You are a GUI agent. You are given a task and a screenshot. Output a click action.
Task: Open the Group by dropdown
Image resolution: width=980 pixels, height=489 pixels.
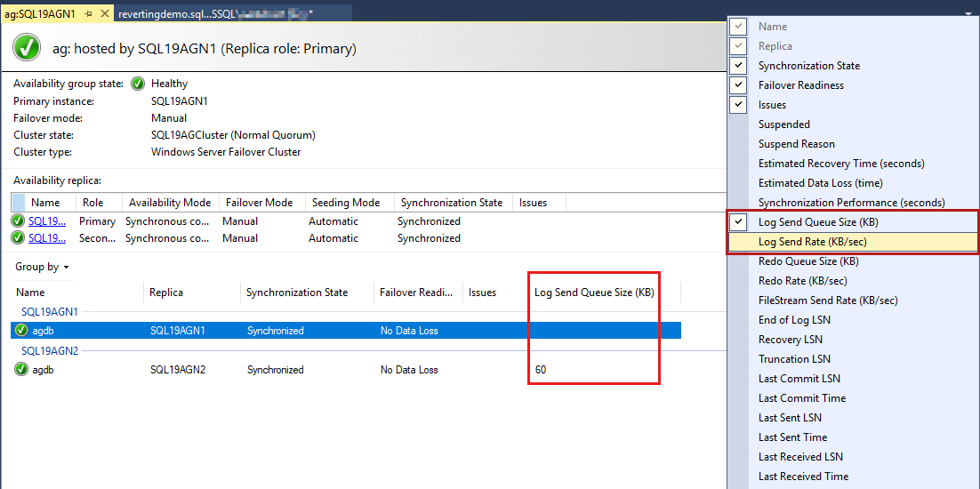42,267
